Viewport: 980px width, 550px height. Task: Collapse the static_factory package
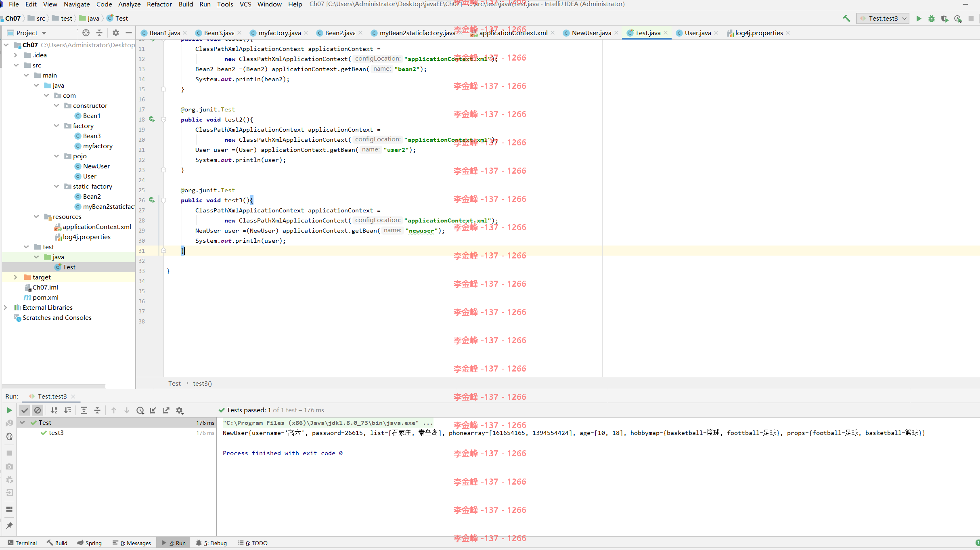(57, 186)
